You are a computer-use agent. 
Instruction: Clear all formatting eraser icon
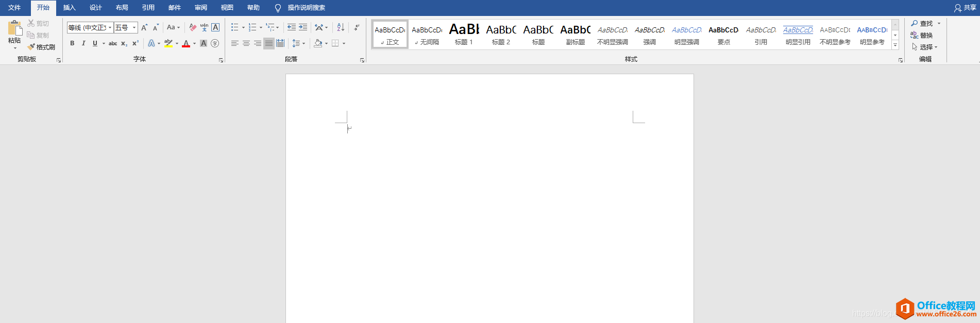click(x=193, y=27)
